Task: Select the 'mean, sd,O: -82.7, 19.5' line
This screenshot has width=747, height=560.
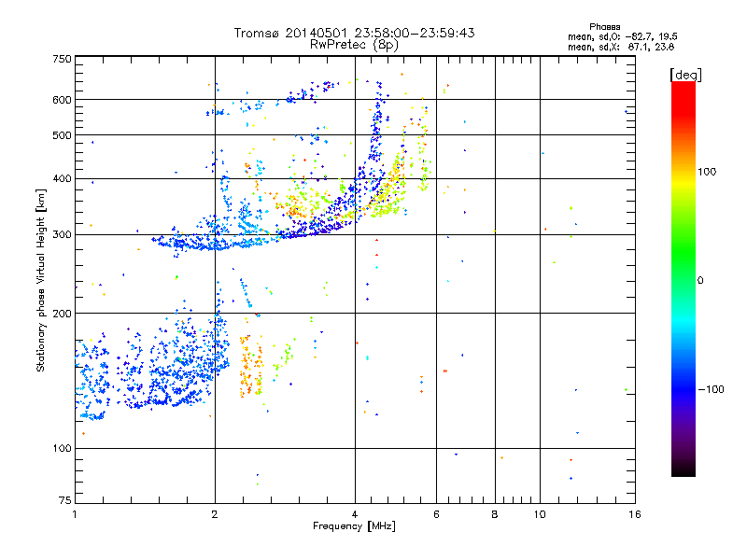Action: click(x=622, y=36)
